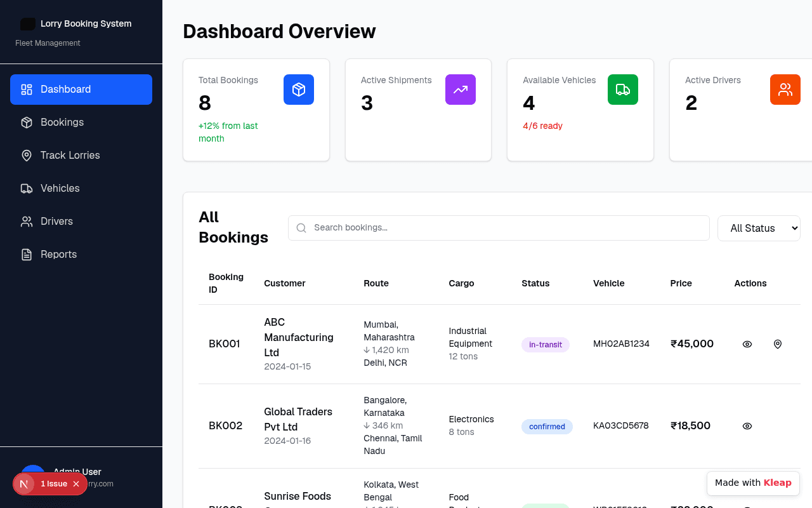Open Bookings in the sidebar

pos(81,123)
